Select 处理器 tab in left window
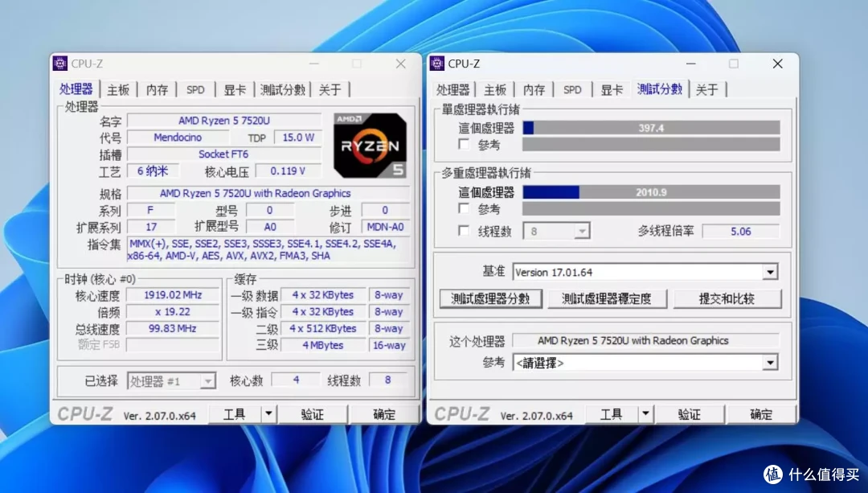 pos(76,88)
